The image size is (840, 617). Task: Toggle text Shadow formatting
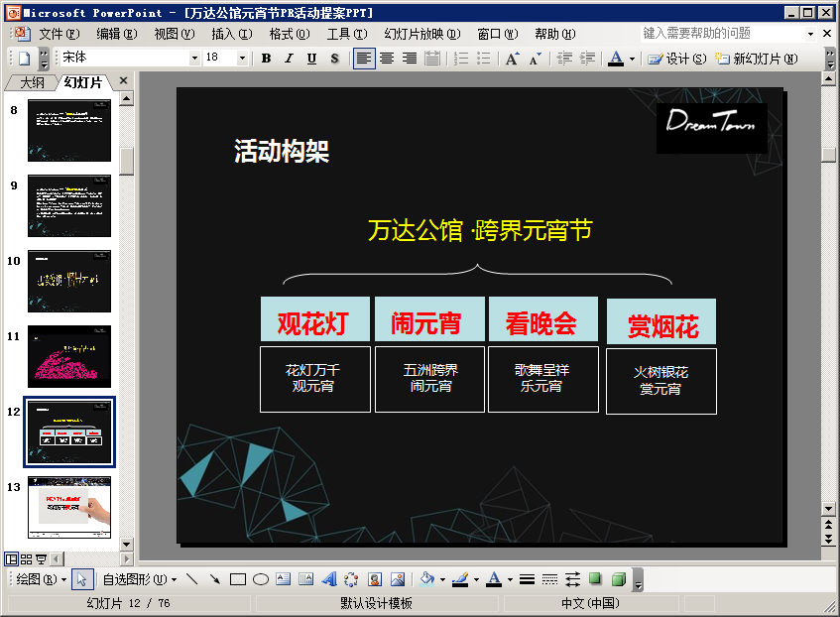click(335, 58)
